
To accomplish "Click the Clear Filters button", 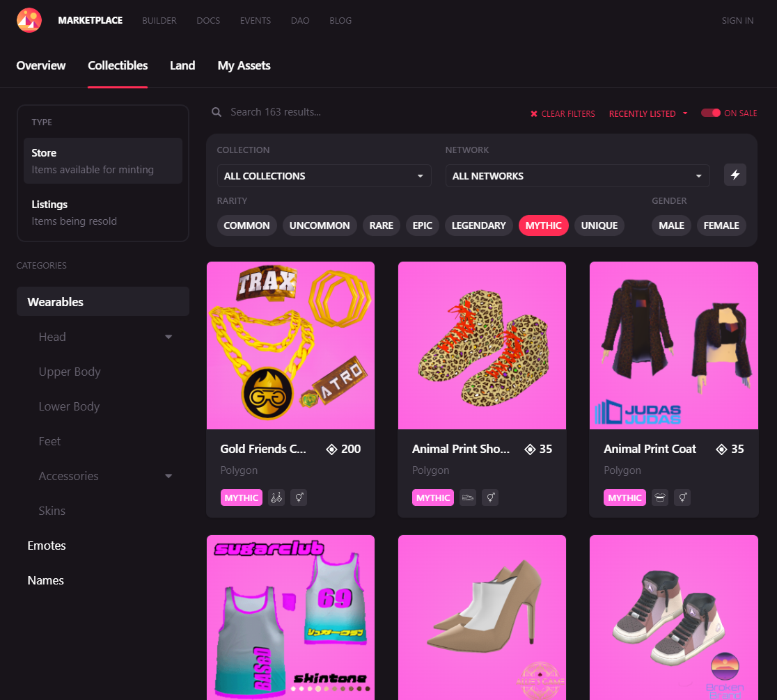I will pos(563,114).
